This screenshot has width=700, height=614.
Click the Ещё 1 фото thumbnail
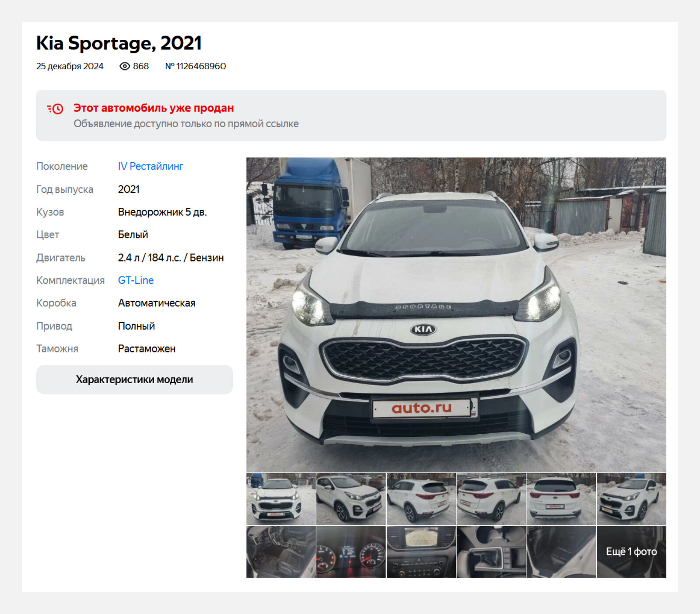(x=632, y=552)
